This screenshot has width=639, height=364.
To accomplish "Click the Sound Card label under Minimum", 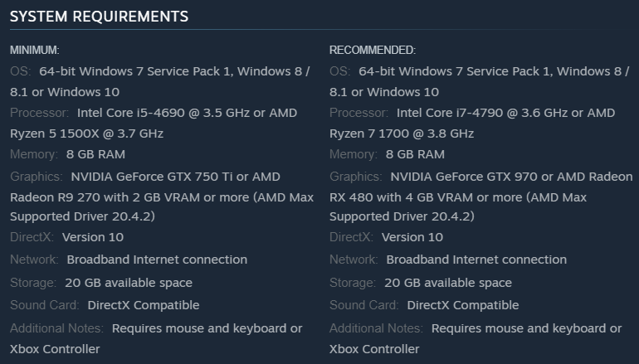I will click(x=44, y=305).
